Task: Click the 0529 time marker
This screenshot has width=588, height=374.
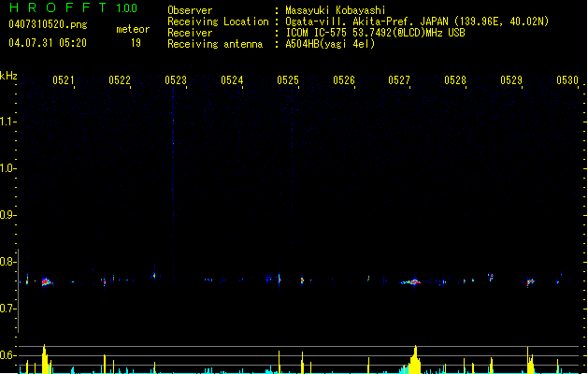Action: [x=511, y=79]
